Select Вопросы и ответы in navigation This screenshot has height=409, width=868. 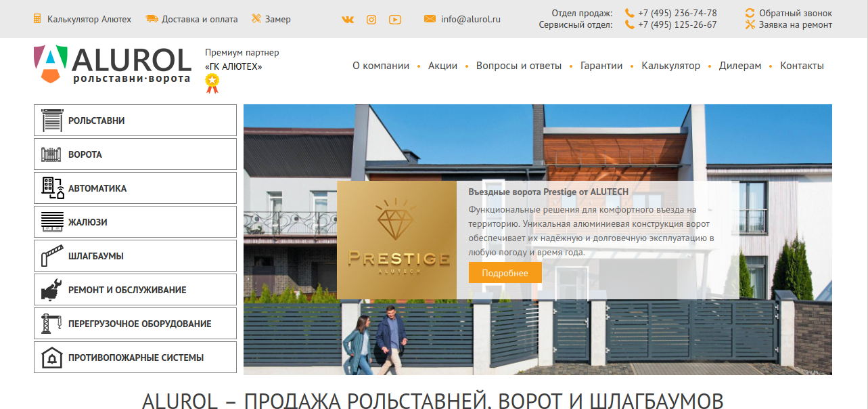pyautogui.click(x=518, y=66)
